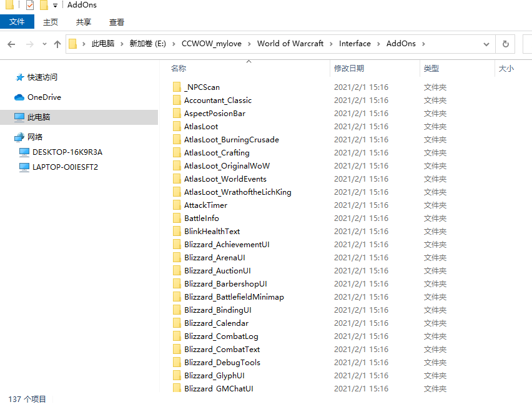Screen dimensions: 532x407
Task: Click the Properties checkmark icon in title bar
Action: click(29, 5)
